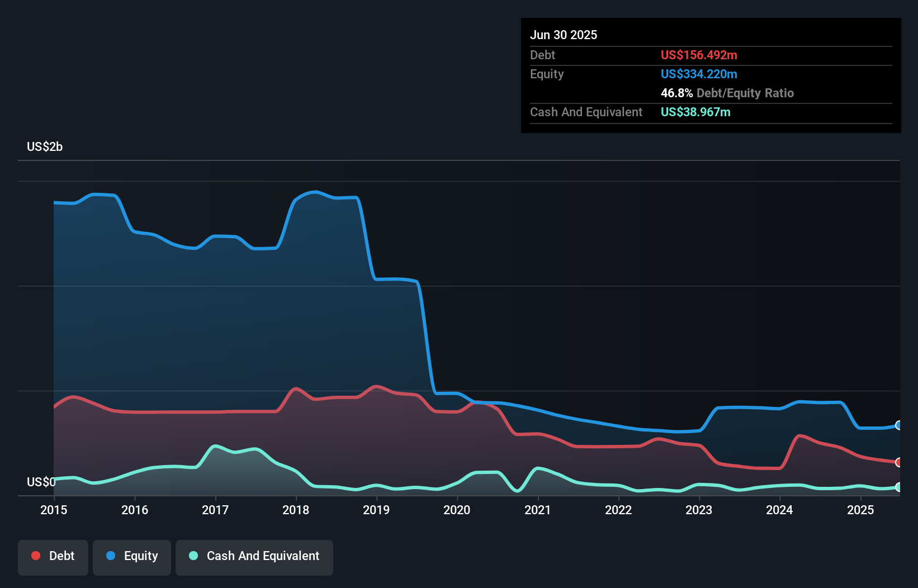Select the Debt endpoint marker on the chart
Screen dimensions: 918x588
(898, 462)
